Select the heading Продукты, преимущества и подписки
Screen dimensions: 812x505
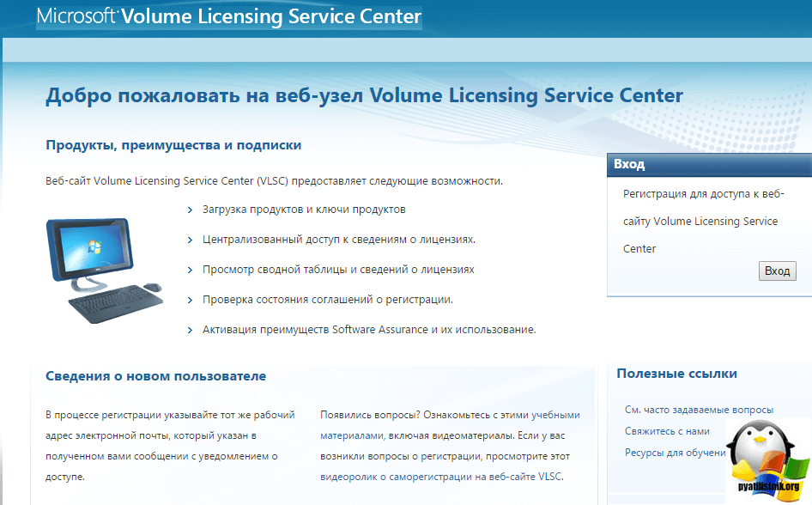[x=173, y=145]
